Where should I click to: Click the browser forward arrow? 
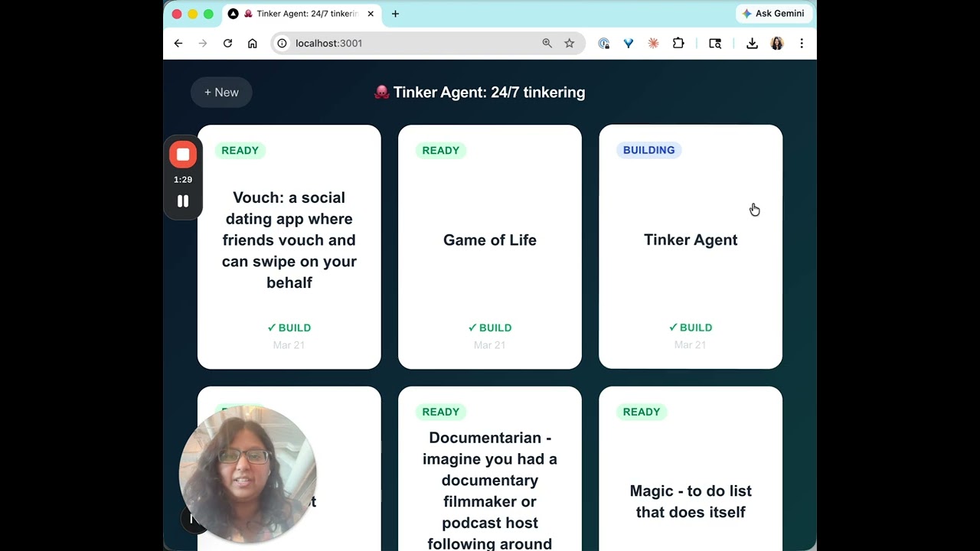click(x=203, y=44)
